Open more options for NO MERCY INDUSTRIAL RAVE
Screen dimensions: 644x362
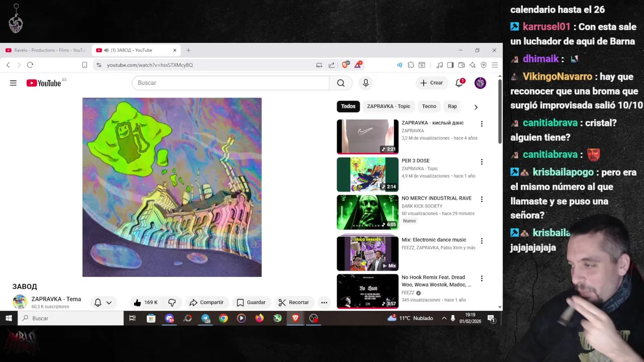(481, 199)
